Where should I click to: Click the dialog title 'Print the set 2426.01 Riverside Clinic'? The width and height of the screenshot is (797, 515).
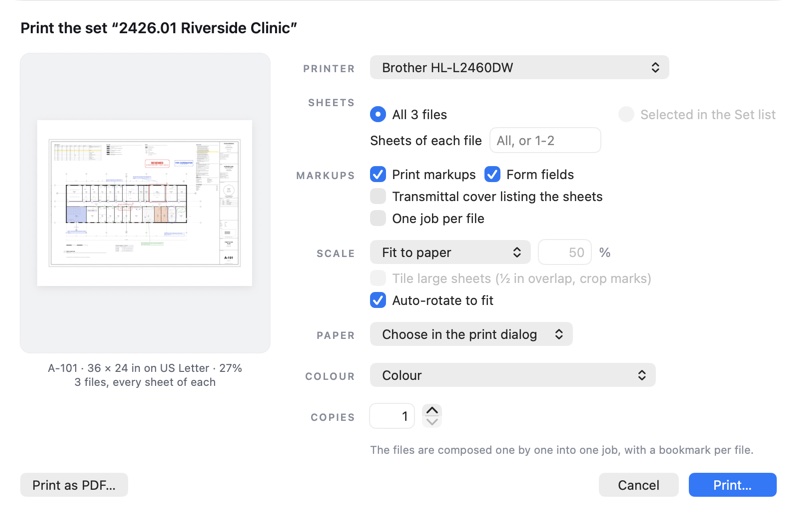[x=159, y=28]
